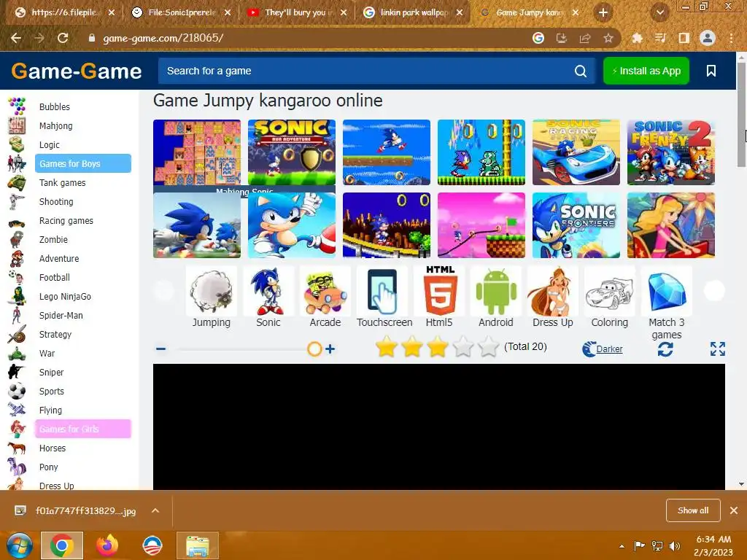747x560 pixels.
Task: Rate the game five stars
Action: point(488,346)
